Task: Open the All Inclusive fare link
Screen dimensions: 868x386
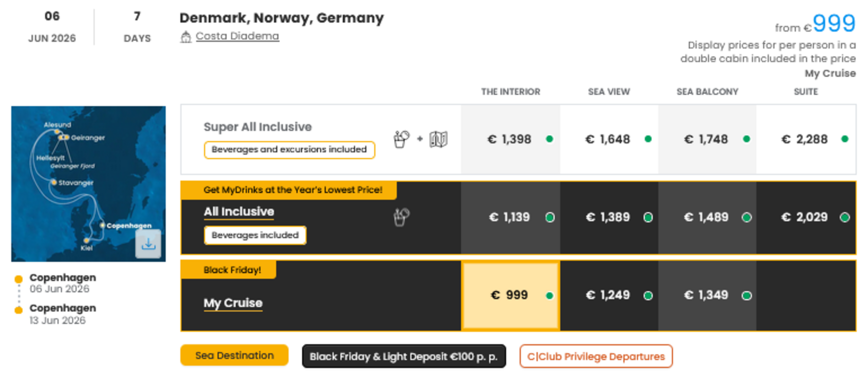Action: 239,212
